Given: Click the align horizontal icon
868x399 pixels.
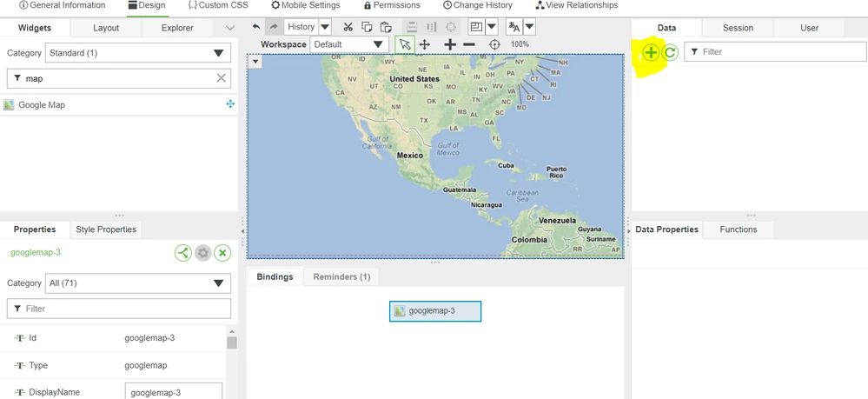Looking at the screenshot, I should [411, 27].
